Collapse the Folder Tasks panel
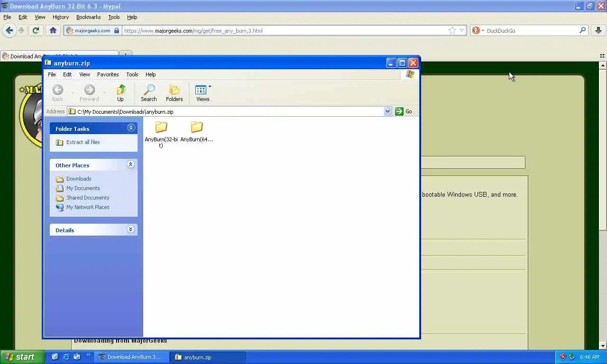The image size is (607, 364). coord(131,128)
